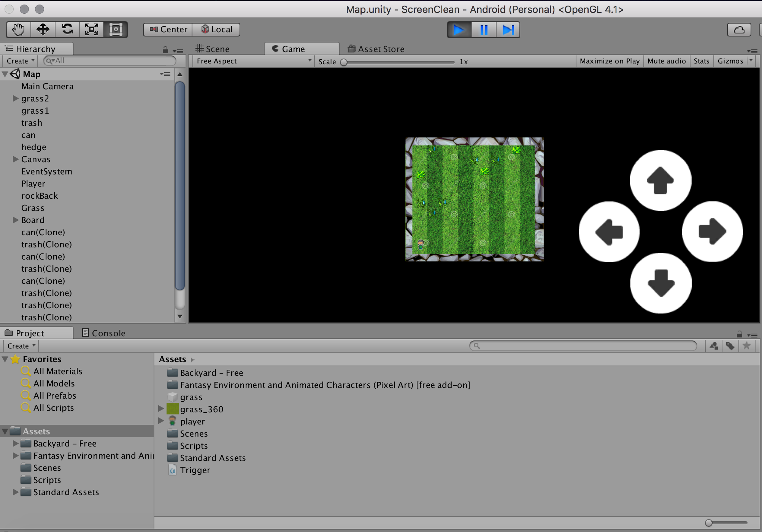Click the Step frame button

tap(508, 30)
